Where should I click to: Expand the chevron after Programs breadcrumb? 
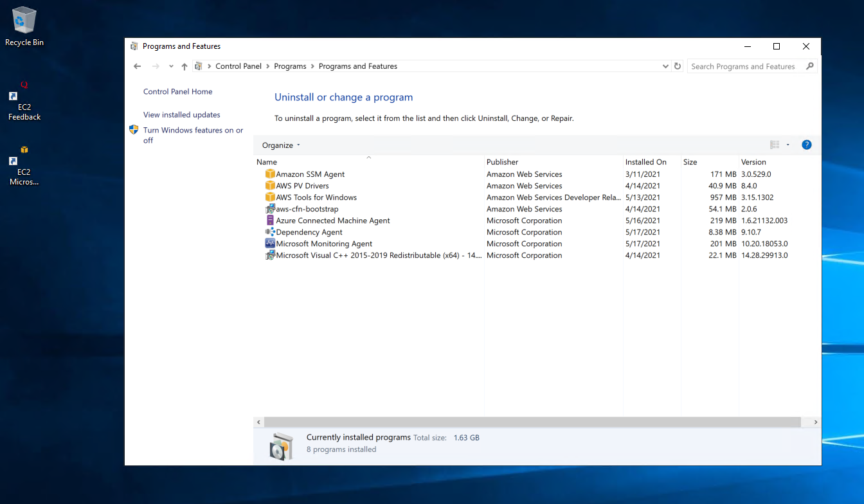point(312,66)
